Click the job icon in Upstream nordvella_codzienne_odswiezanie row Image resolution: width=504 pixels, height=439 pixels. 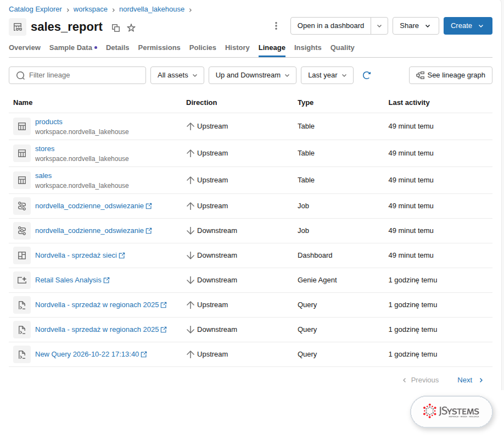pyautogui.click(x=22, y=206)
